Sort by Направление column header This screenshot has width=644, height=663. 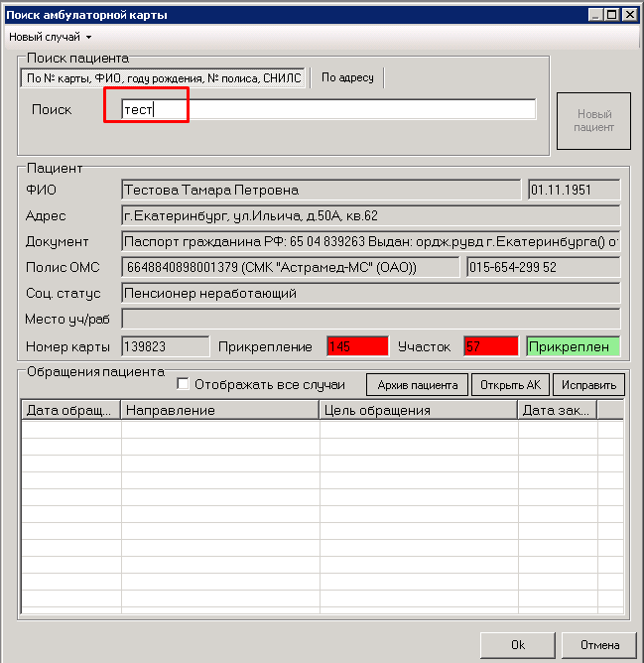point(219,410)
